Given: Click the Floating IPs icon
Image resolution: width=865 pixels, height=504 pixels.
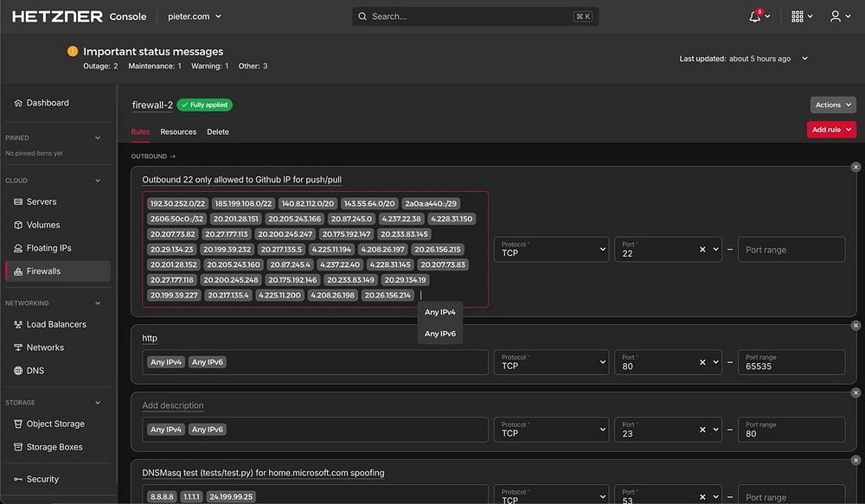Looking at the screenshot, I should coord(18,248).
